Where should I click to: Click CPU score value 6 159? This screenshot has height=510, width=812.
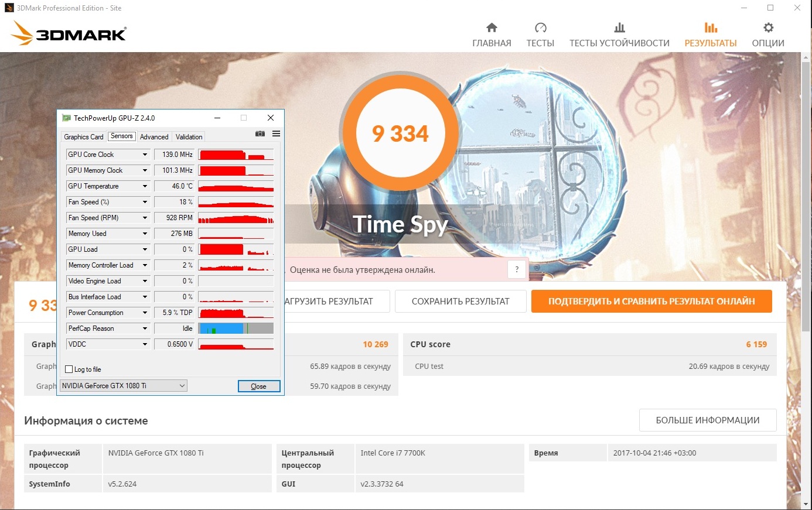click(756, 344)
